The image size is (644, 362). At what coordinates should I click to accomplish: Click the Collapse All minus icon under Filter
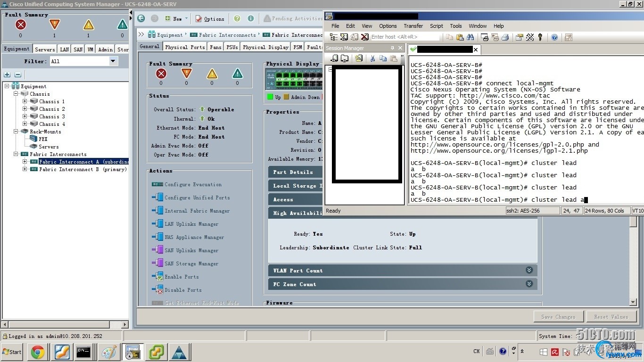(18, 74)
